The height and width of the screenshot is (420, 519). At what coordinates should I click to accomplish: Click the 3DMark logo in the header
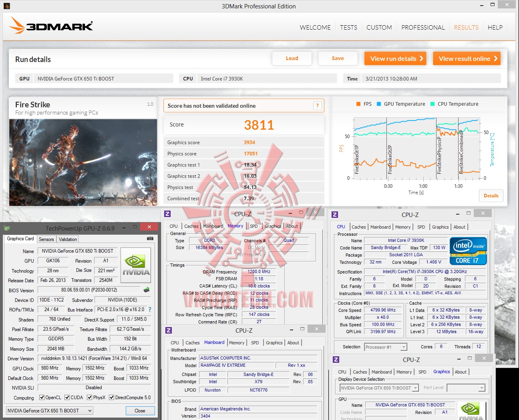pyautogui.click(x=51, y=26)
